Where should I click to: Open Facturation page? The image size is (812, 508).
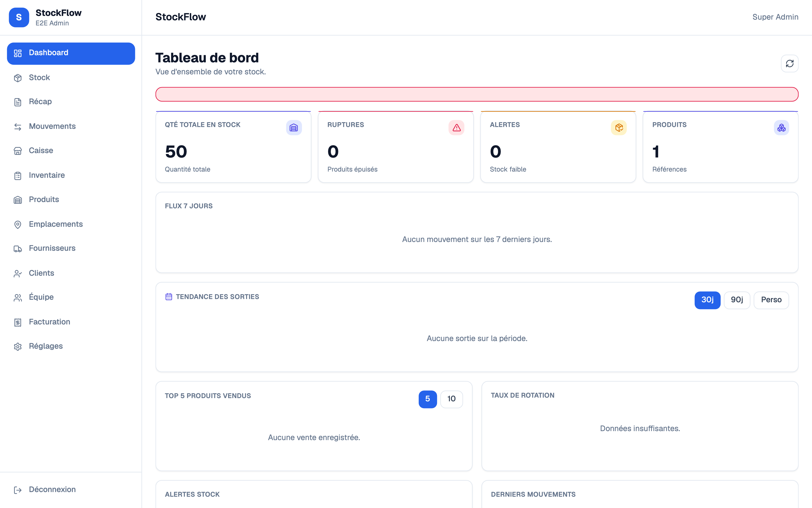point(71,322)
